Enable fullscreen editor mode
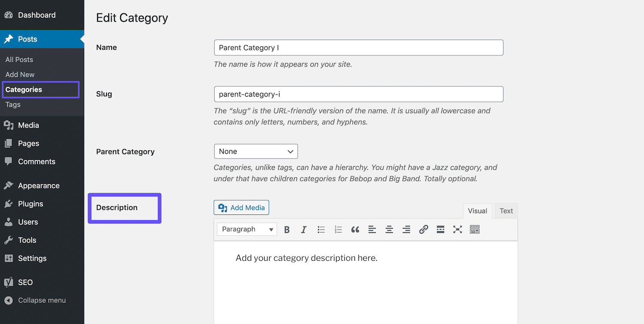The height and width of the screenshot is (324, 644). (x=458, y=229)
